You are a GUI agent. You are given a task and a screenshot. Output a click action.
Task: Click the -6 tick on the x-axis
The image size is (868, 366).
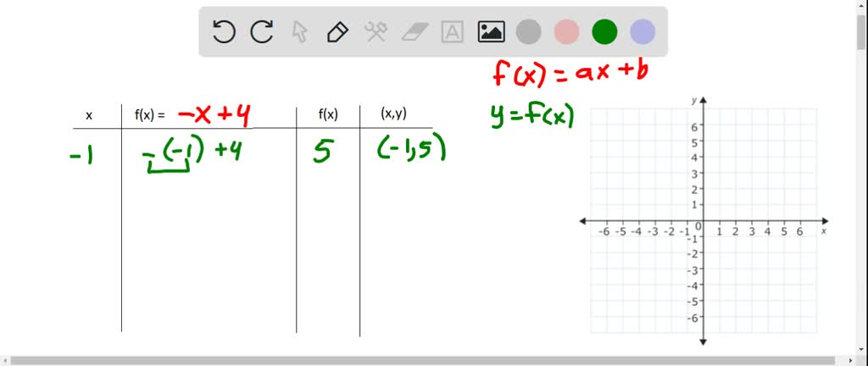pyautogui.click(x=604, y=231)
